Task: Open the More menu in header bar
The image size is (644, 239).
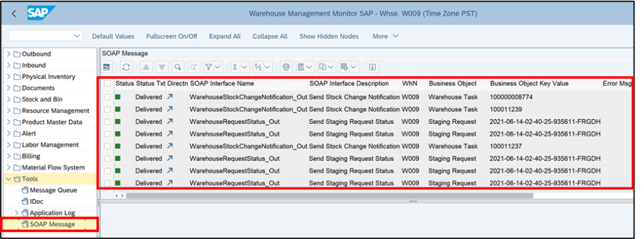Action: click(x=386, y=36)
